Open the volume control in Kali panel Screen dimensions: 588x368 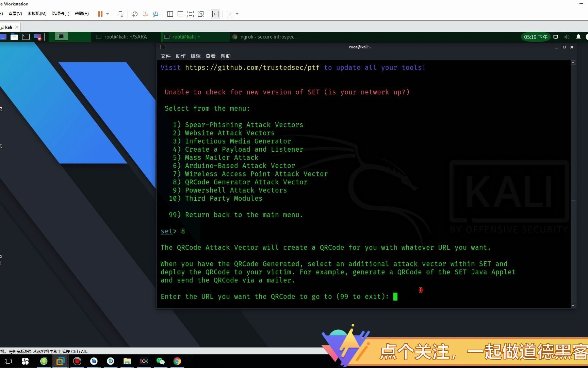[x=567, y=37]
